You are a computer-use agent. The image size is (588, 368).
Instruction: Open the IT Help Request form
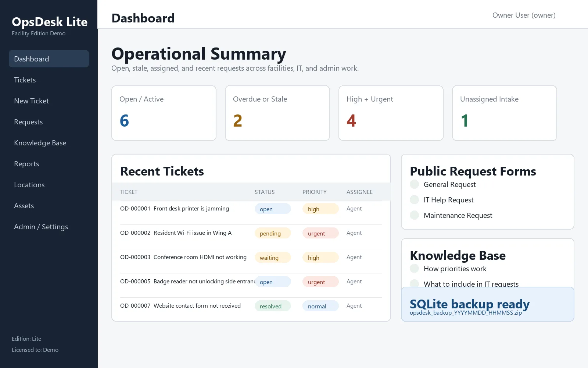[x=448, y=200]
